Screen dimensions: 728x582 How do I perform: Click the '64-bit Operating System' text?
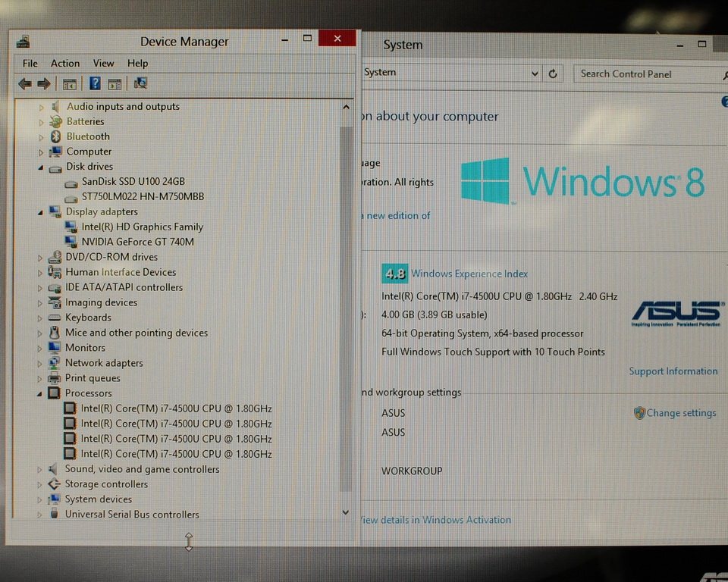click(482, 333)
